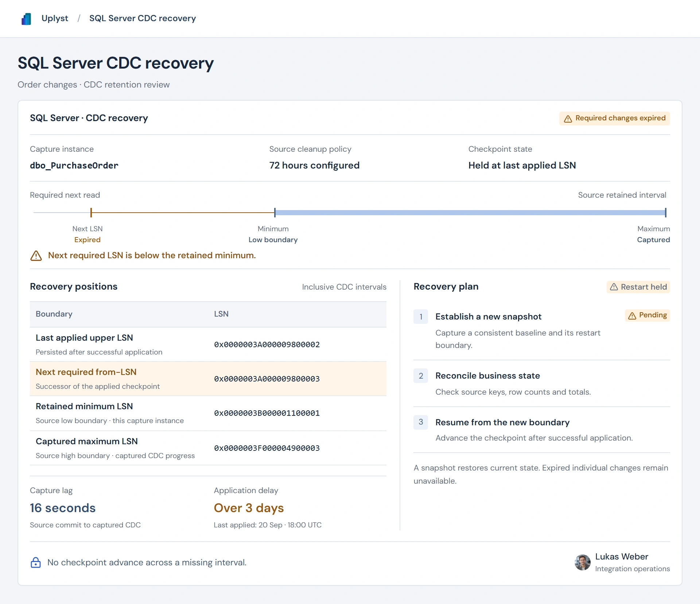Click the 72 hours configured value
700x604 pixels.
click(314, 166)
